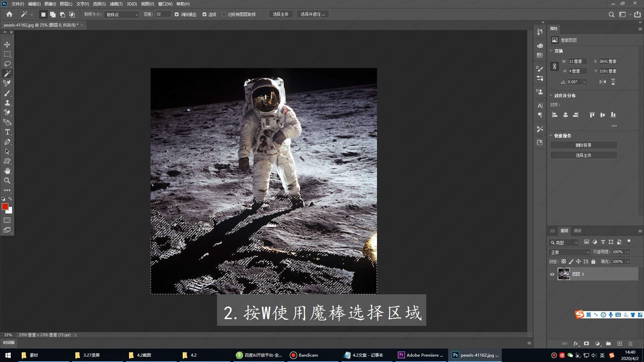Image resolution: width=644 pixels, height=362 pixels.
Task: Collapse the 快速操作 section
Action: [x=551, y=135]
